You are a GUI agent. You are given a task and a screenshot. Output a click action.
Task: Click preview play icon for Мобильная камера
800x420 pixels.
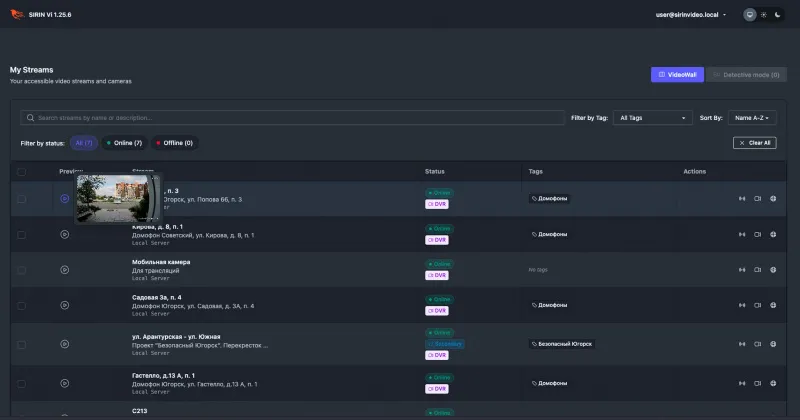pos(65,269)
